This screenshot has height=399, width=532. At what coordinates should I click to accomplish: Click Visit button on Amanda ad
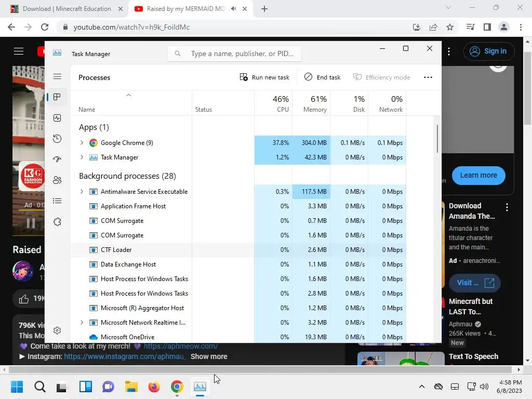[475, 283]
